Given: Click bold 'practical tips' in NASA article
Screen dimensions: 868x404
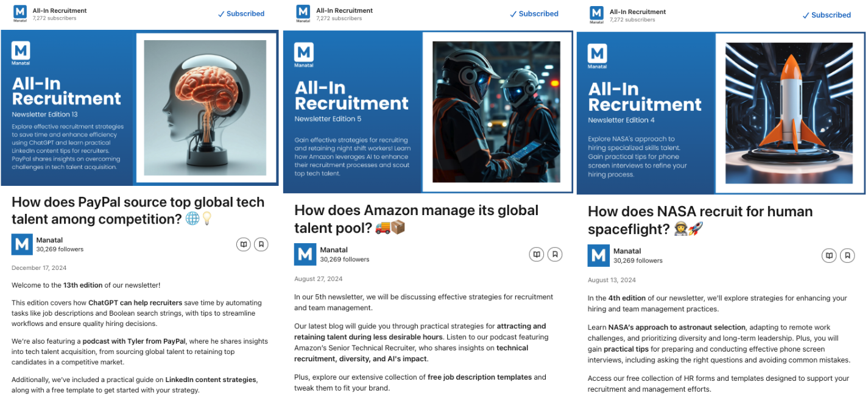Looking at the screenshot, I should 626,349.
